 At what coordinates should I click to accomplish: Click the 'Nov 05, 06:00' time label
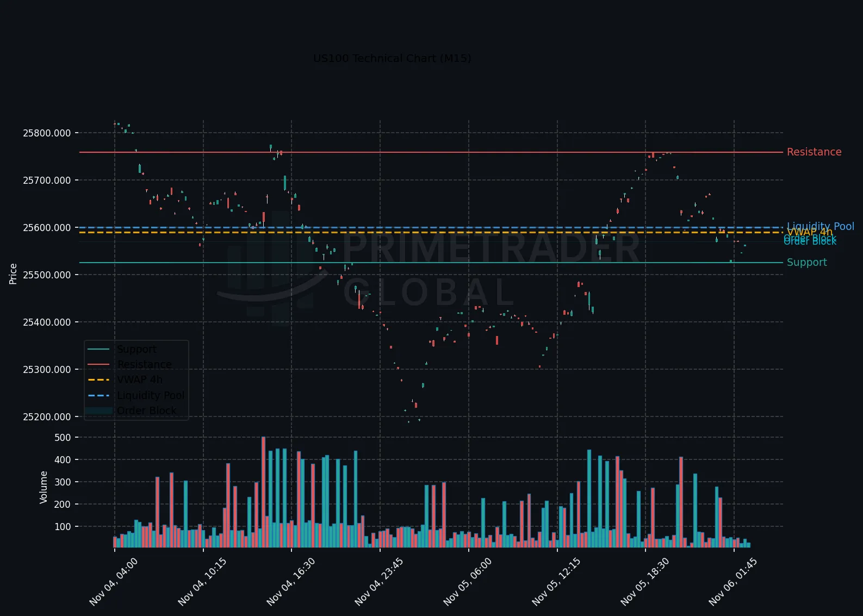tap(468, 581)
